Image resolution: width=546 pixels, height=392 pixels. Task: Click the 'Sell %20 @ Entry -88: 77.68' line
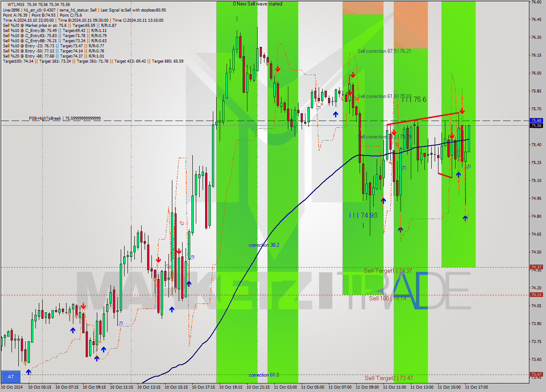pos(53,56)
